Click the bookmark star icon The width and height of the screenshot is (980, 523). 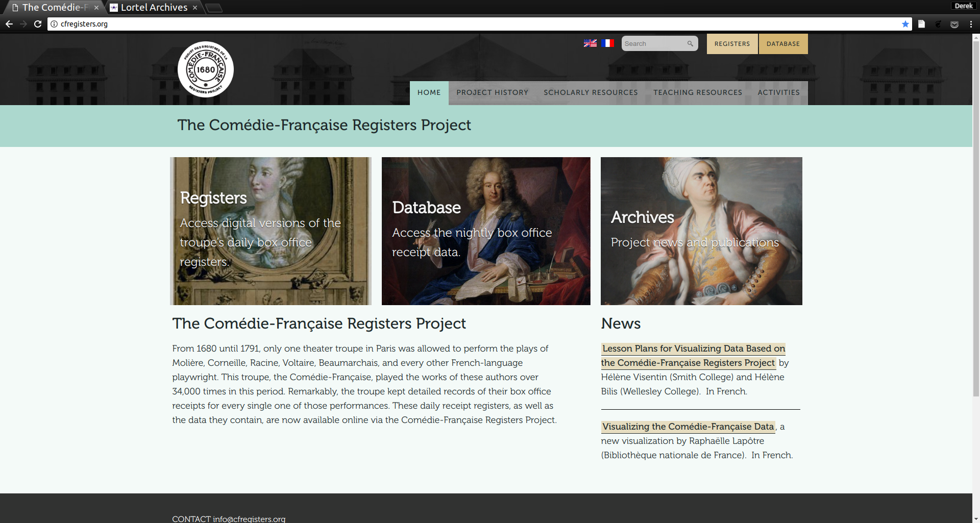905,24
